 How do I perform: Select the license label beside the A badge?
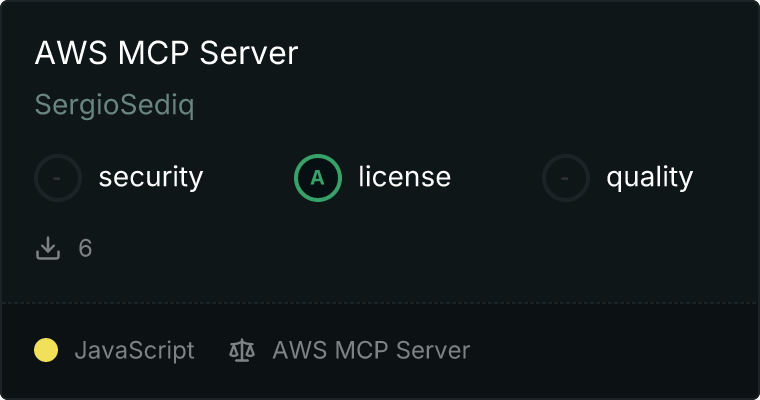pos(404,178)
